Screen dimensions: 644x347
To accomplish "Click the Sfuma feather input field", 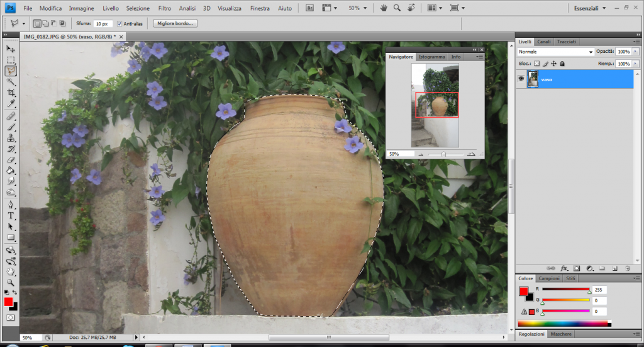I will point(102,23).
